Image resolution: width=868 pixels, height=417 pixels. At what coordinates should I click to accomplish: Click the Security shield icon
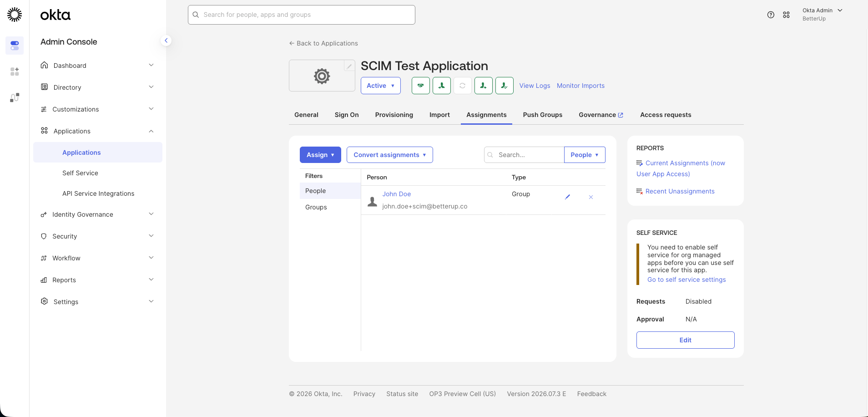tap(44, 236)
